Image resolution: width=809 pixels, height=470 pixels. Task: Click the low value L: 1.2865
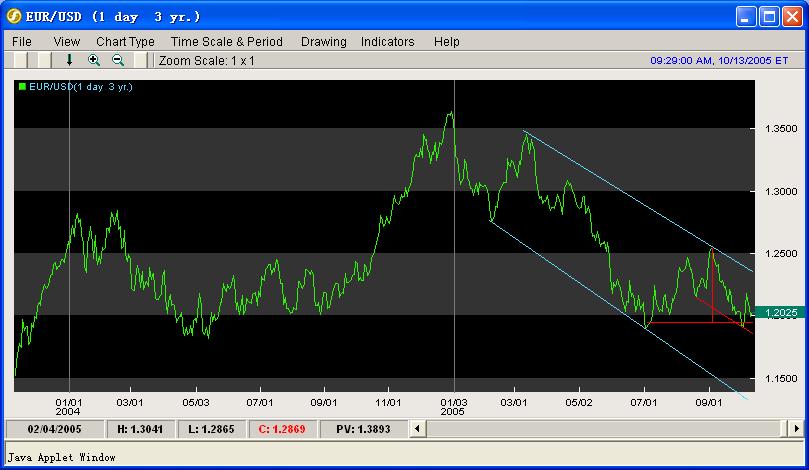[211, 429]
